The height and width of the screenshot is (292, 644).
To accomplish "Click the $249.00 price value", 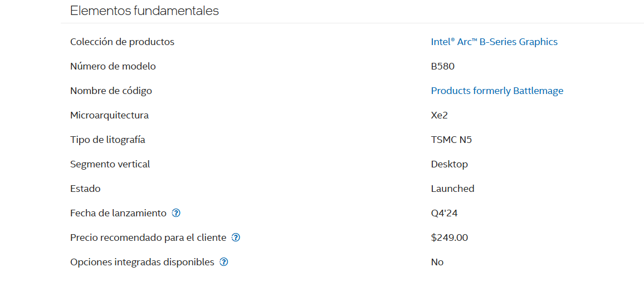I will 450,237.
